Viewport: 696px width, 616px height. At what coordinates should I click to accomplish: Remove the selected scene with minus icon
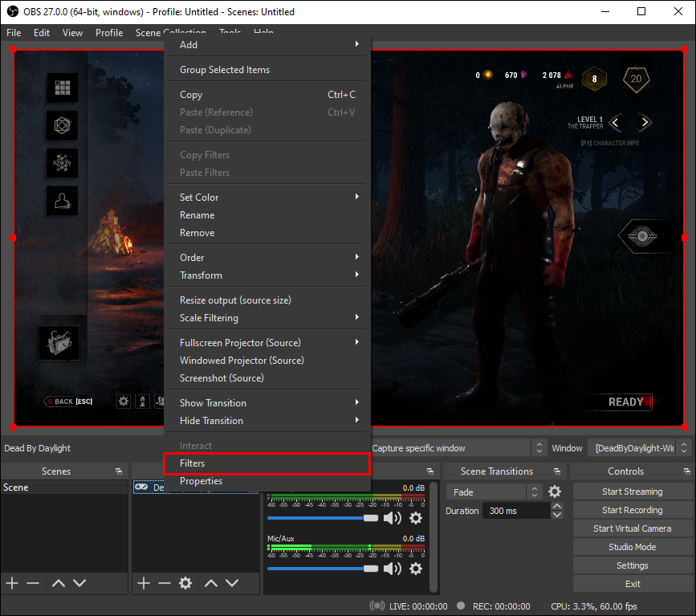[33, 583]
